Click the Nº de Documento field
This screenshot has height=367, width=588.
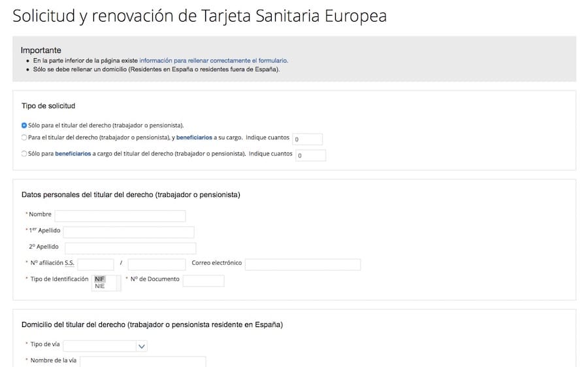(x=203, y=281)
